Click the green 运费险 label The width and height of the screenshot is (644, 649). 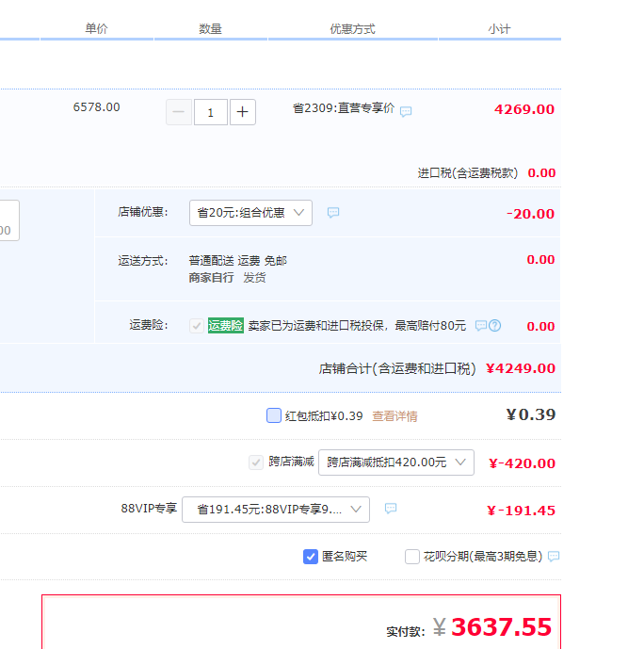click(226, 326)
